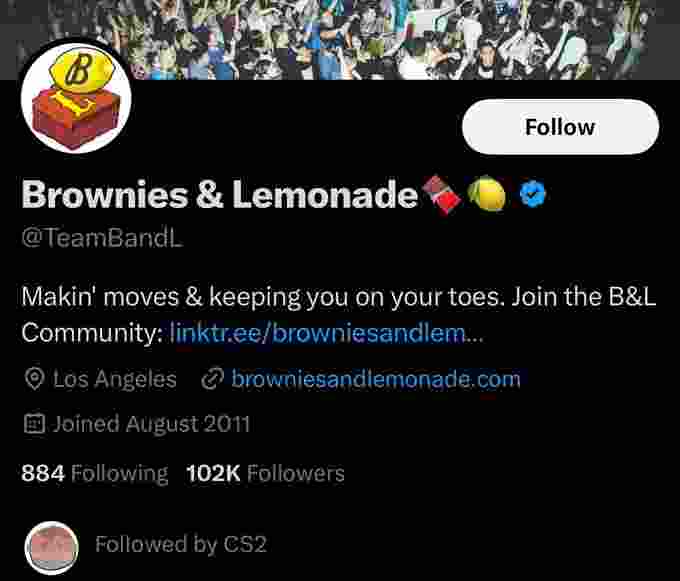Click the @TeamBandL handle
Image resolution: width=680 pixels, height=581 pixels.
coord(102,238)
